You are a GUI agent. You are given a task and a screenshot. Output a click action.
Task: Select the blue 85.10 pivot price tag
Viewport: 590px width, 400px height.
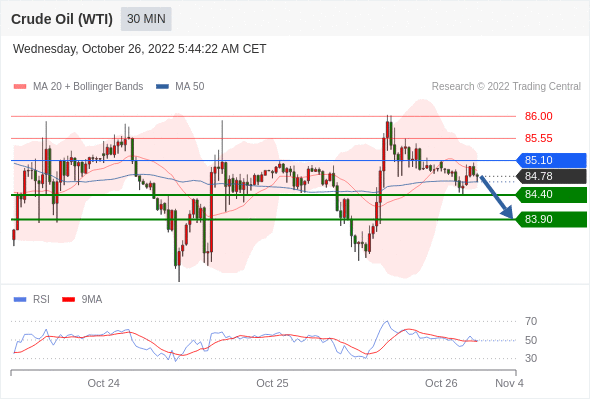click(x=551, y=160)
